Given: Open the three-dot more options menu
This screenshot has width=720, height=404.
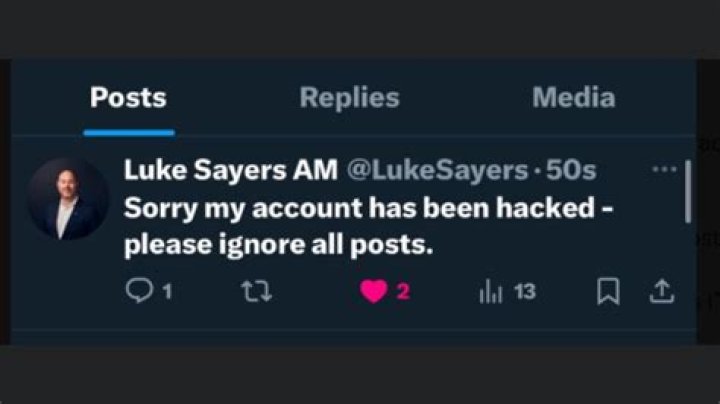Looking at the screenshot, I should click(664, 170).
